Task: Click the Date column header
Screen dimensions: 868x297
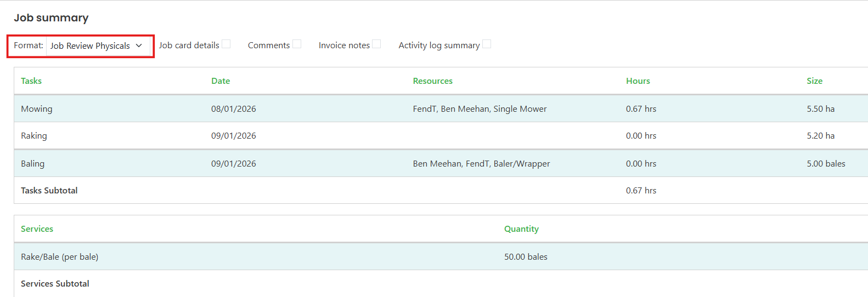Action: point(221,81)
